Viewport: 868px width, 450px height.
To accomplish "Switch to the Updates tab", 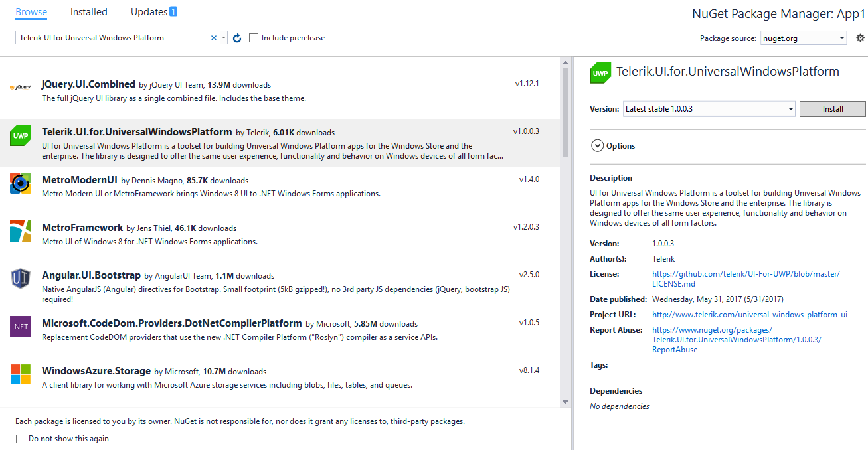I will click(x=154, y=12).
